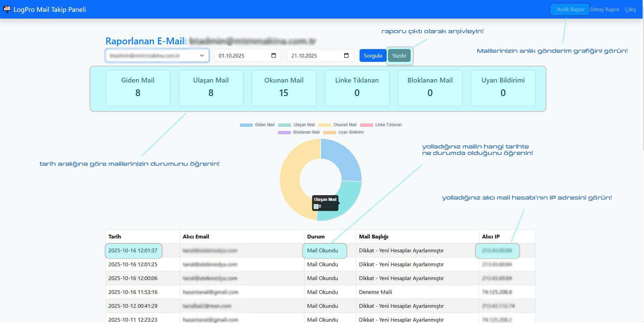Open calendar picker on start date 01.10.2025
644x323 pixels.
(274, 55)
